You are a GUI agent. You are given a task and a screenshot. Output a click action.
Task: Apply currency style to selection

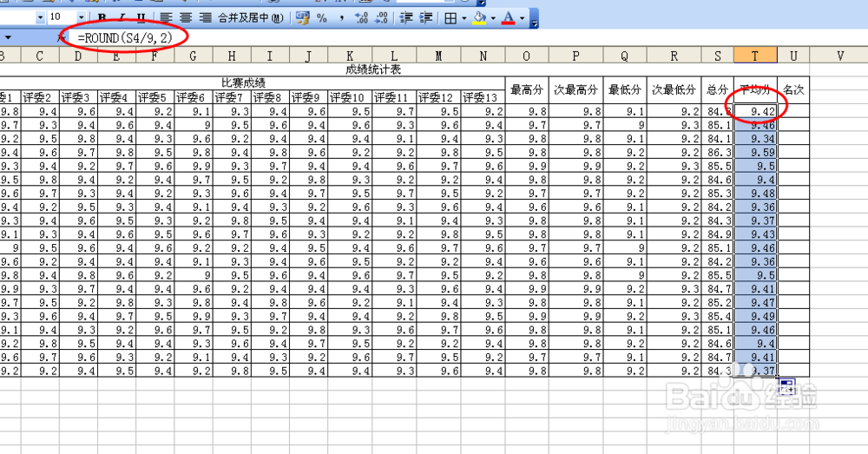302,17
